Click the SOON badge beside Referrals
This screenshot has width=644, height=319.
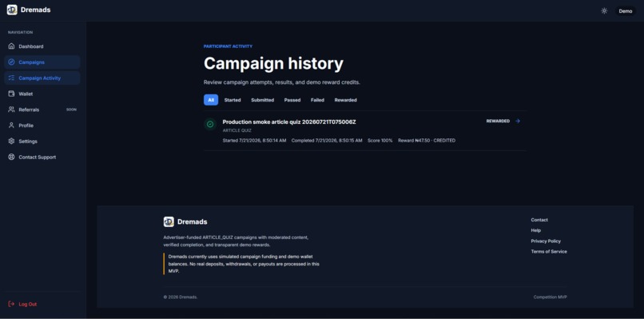tap(71, 110)
